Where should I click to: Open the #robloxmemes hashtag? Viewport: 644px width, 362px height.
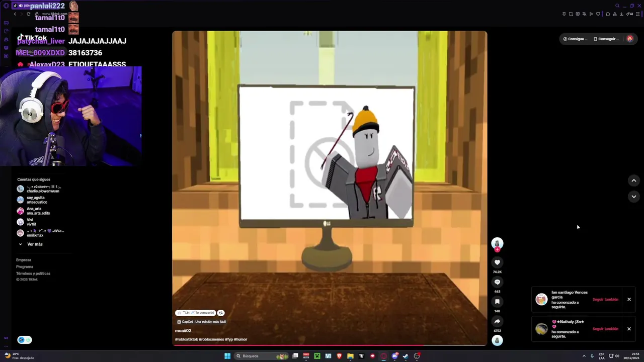[211, 339]
